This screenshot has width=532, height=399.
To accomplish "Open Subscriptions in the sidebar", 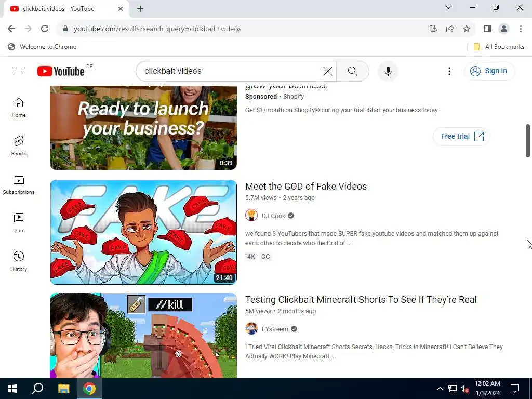I will click(x=19, y=184).
